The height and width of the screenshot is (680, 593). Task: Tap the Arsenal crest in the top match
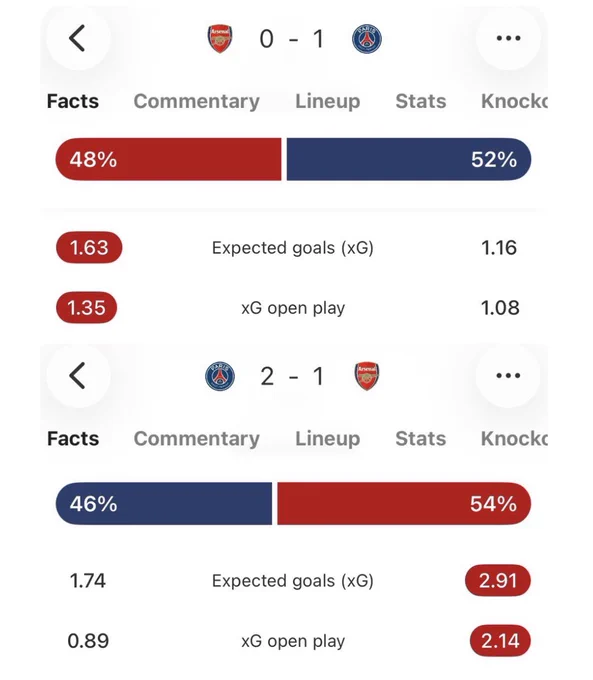click(220, 39)
